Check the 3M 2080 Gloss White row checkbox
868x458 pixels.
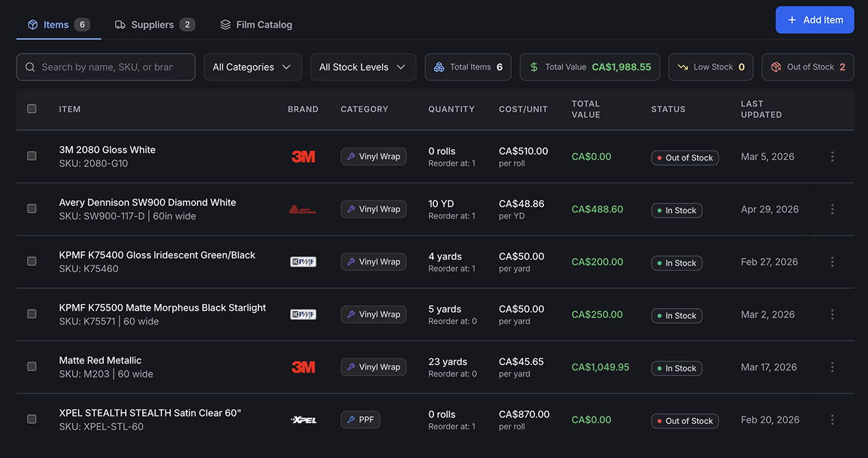(31, 156)
